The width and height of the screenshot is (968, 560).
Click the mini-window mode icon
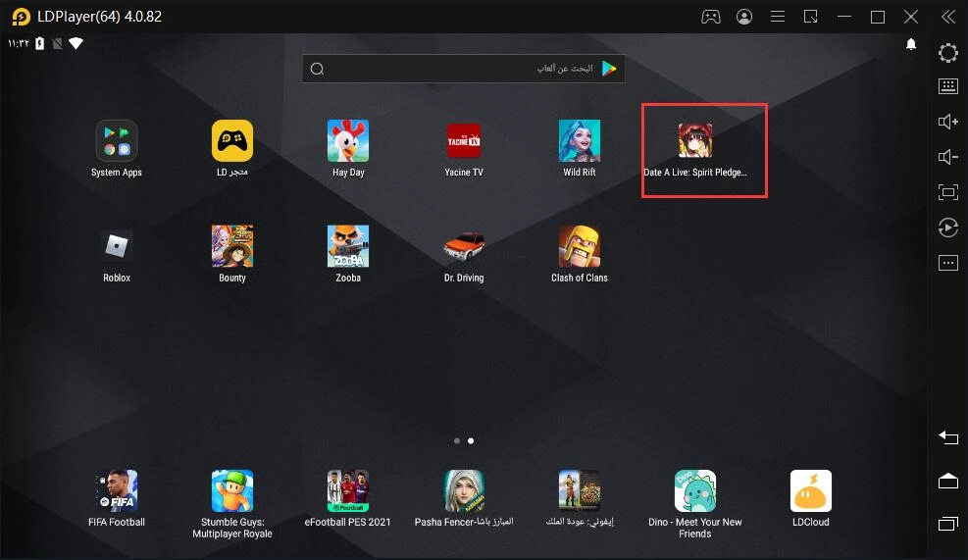[810, 17]
